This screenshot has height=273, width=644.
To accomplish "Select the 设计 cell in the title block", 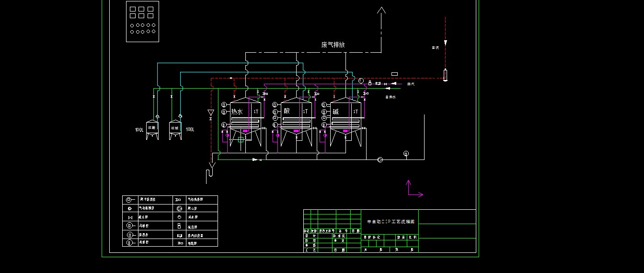I will [310, 236].
